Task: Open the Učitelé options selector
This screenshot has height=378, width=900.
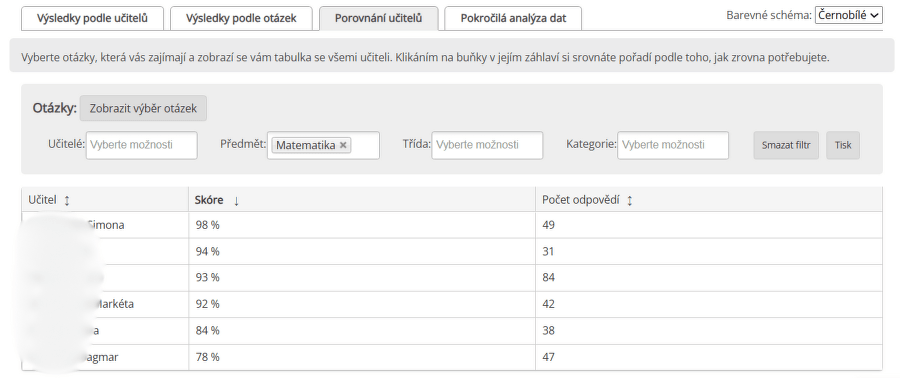Action: (142, 145)
